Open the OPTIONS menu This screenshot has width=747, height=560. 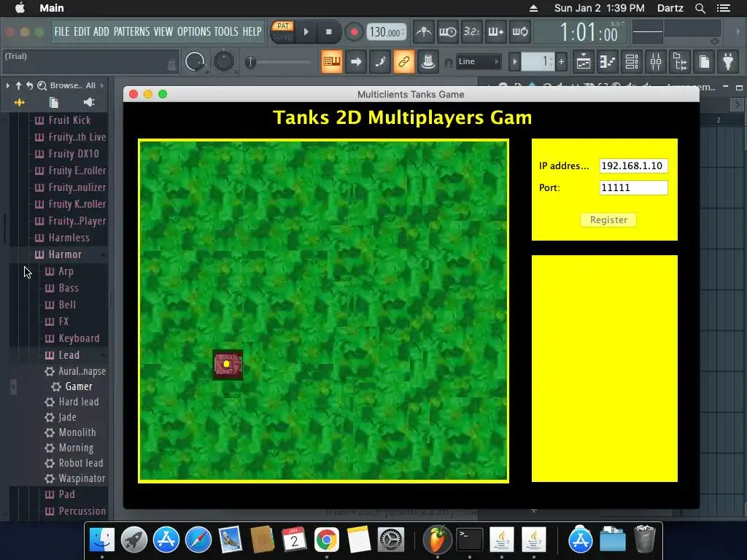(x=194, y=31)
